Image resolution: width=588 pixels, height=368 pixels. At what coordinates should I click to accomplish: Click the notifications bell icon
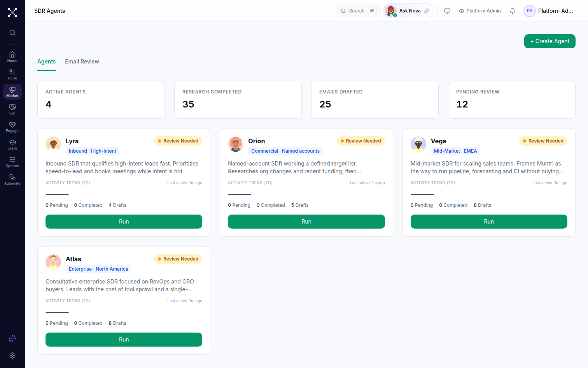pos(513,11)
